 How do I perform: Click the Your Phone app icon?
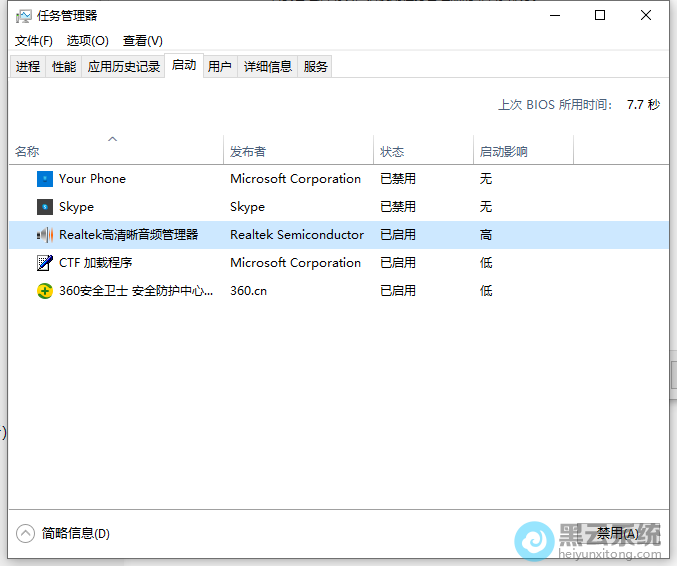pos(44,179)
